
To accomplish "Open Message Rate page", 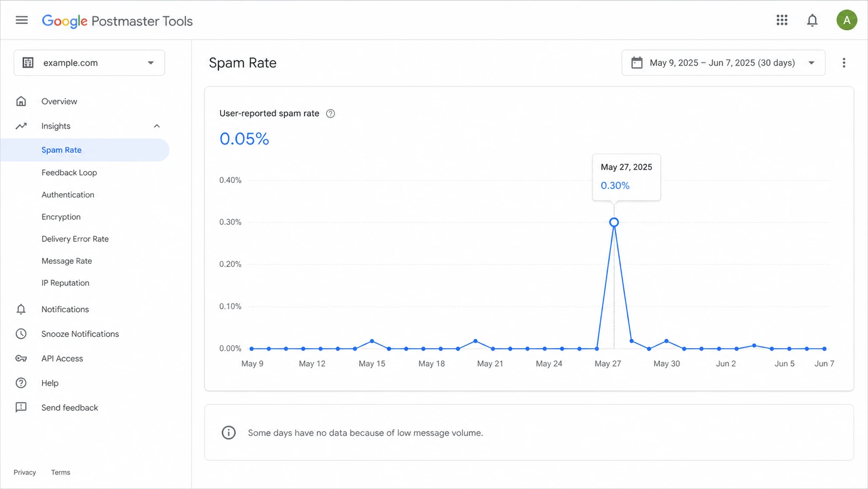I will pos(66,261).
